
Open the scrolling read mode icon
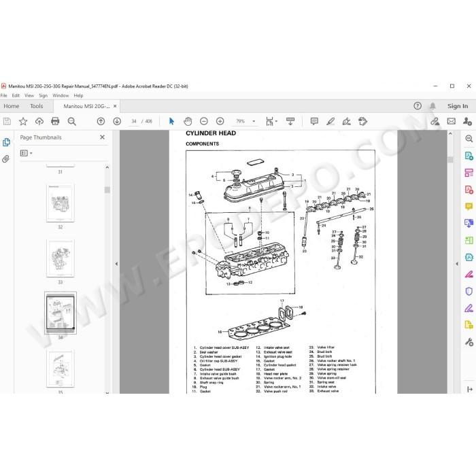click(290, 122)
